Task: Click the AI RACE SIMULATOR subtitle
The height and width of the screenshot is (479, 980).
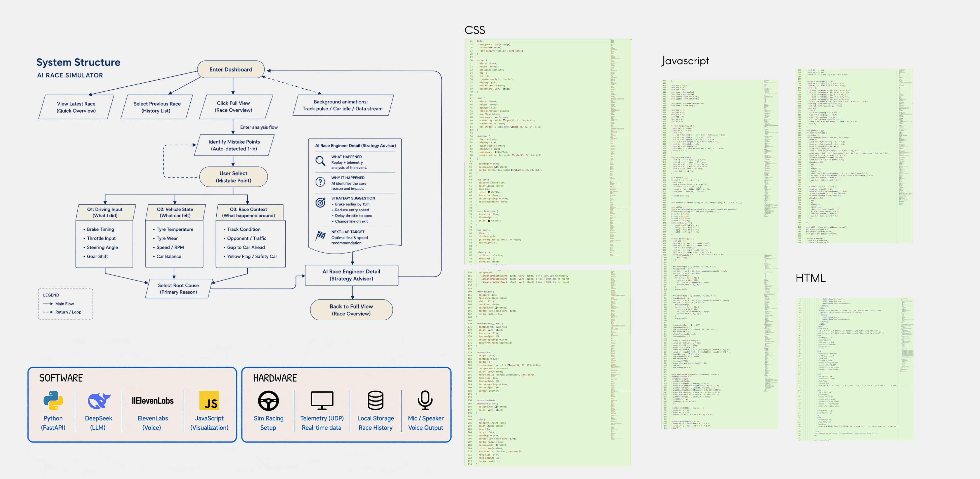Action: pyautogui.click(x=70, y=75)
